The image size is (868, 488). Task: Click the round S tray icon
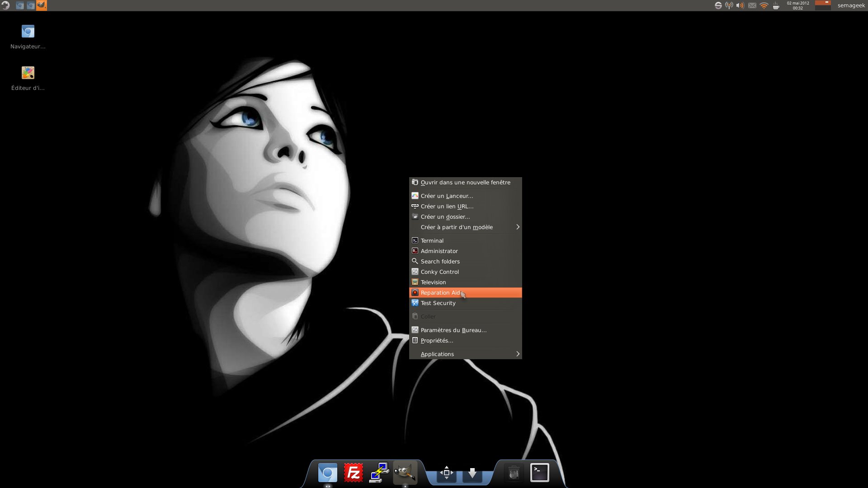click(x=718, y=5)
